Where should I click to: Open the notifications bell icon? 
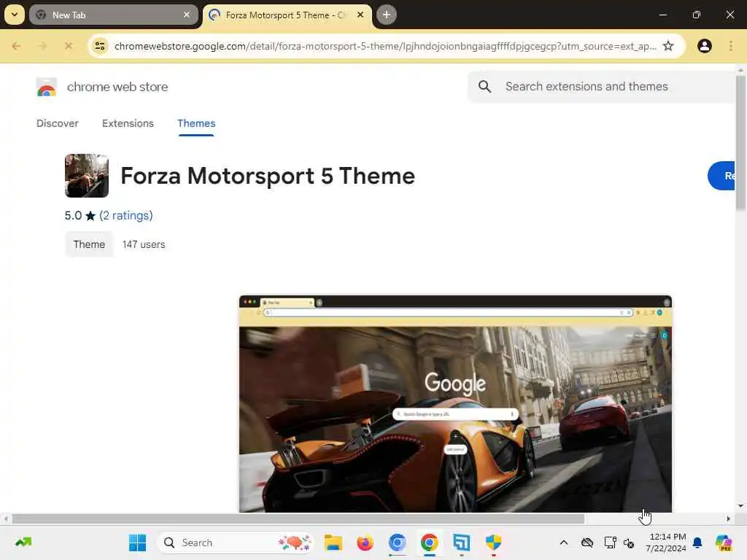(x=697, y=542)
